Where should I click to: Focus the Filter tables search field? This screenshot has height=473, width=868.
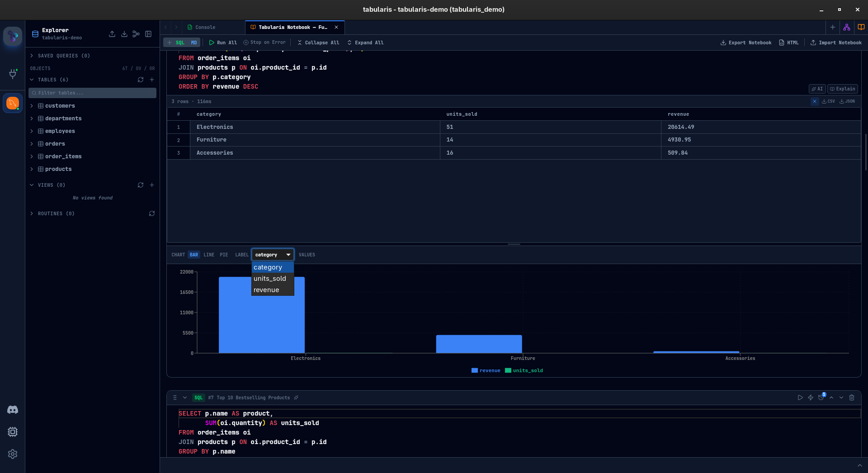coord(93,93)
